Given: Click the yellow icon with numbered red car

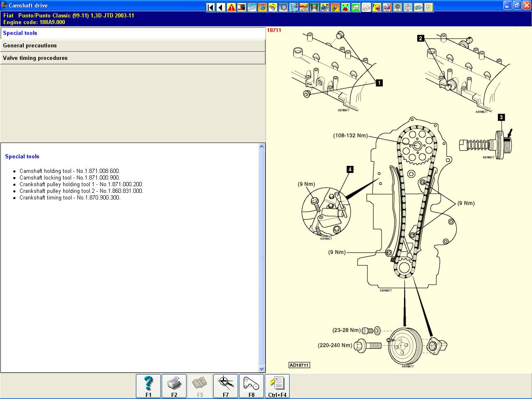Looking at the screenshot, I should pyautogui.click(x=346, y=7).
